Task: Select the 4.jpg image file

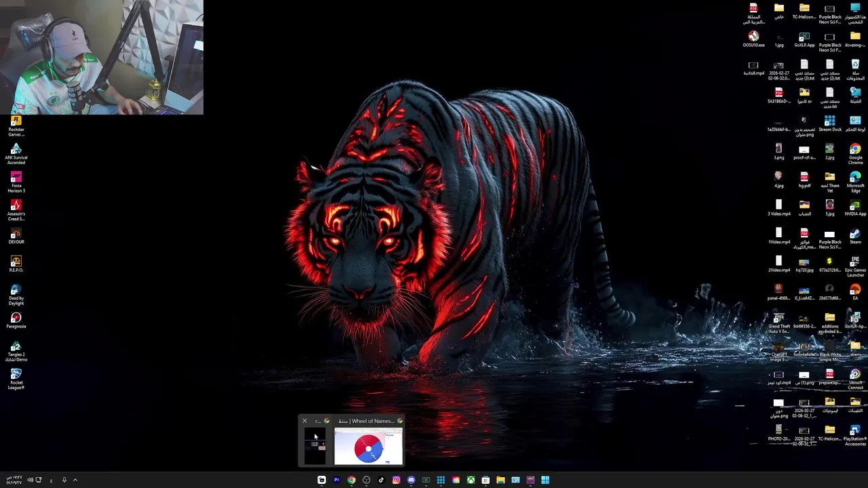Action: tap(779, 180)
